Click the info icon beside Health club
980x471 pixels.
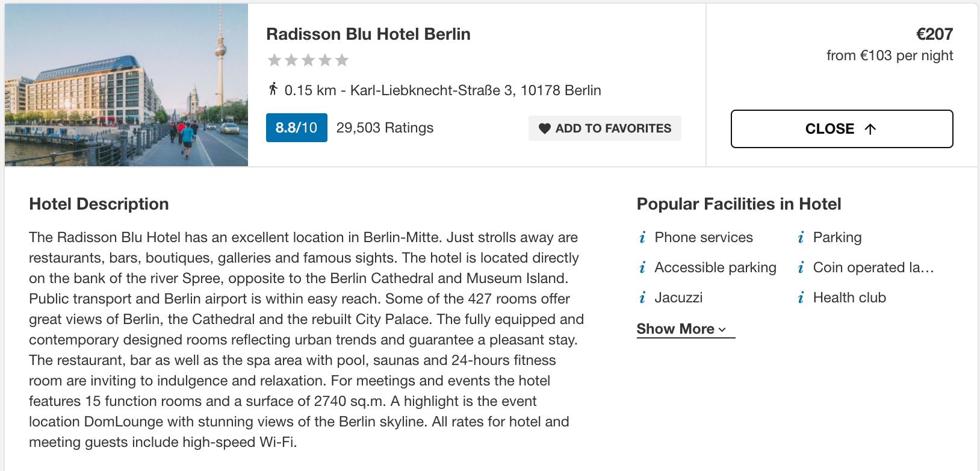click(x=801, y=298)
